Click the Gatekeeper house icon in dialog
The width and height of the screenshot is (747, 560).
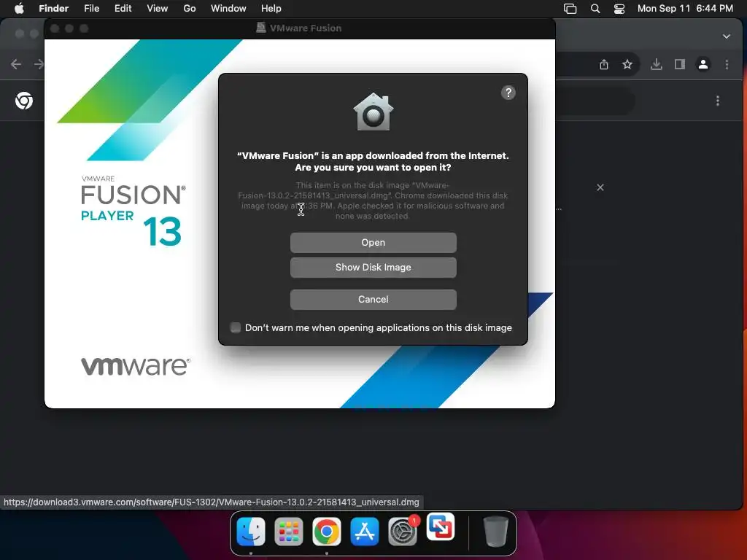point(373,112)
